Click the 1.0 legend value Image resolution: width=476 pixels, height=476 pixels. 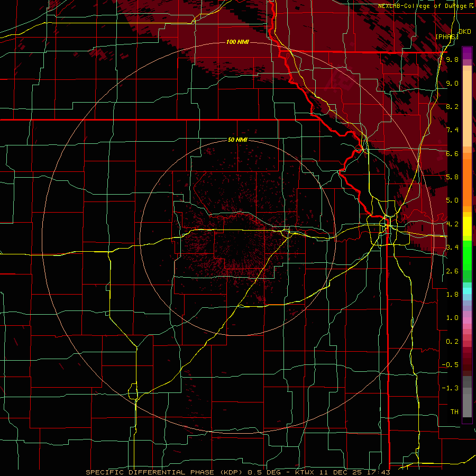click(x=452, y=318)
